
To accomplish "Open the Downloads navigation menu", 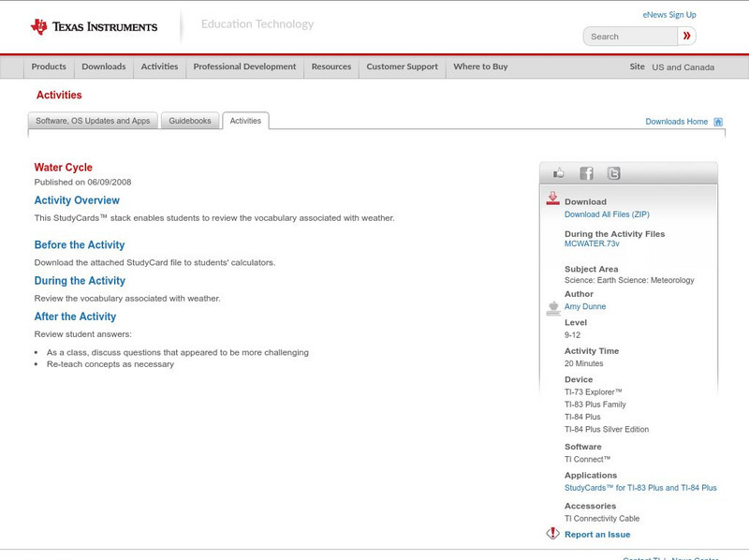I will [103, 67].
